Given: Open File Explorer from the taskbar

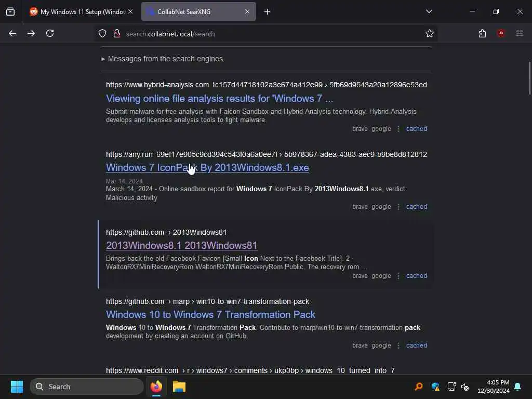Looking at the screenshot, I should coord(179,387).
